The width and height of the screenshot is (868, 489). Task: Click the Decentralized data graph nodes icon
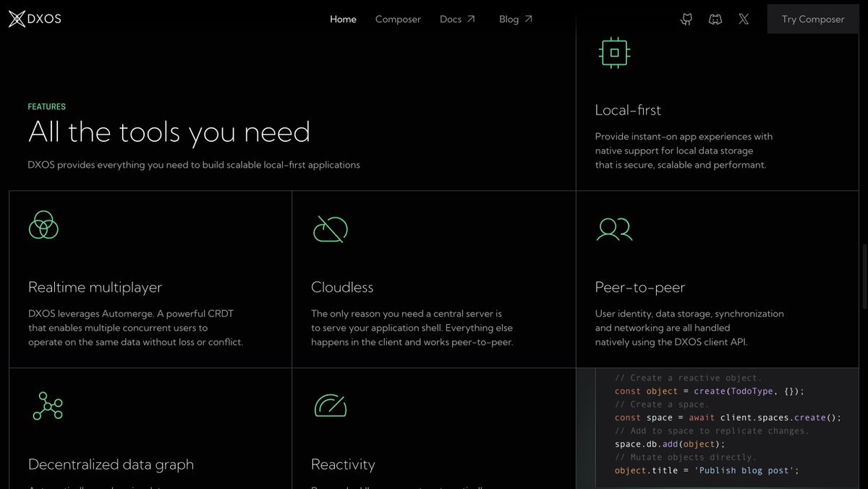coord(48,406)
